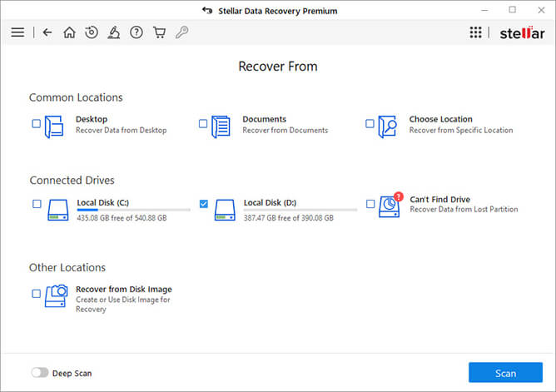Click title bar undo-arrow app icon
Screen dimensions: 556x392
point(207,10)
